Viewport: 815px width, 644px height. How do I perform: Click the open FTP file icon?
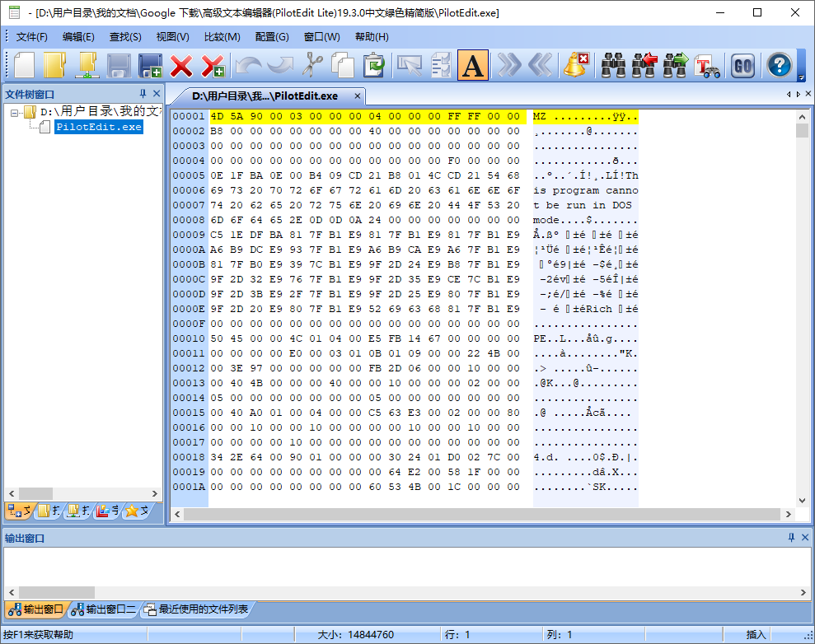click(x=87, y=65)
